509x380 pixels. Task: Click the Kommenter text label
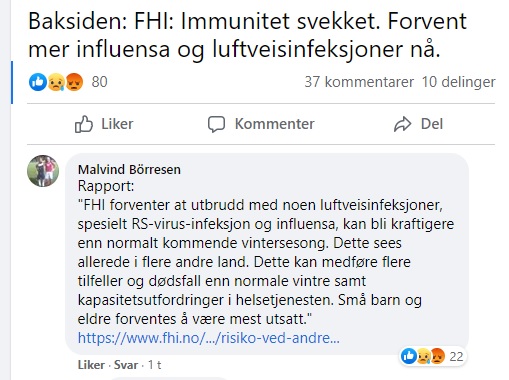click(x=275, y=124)
